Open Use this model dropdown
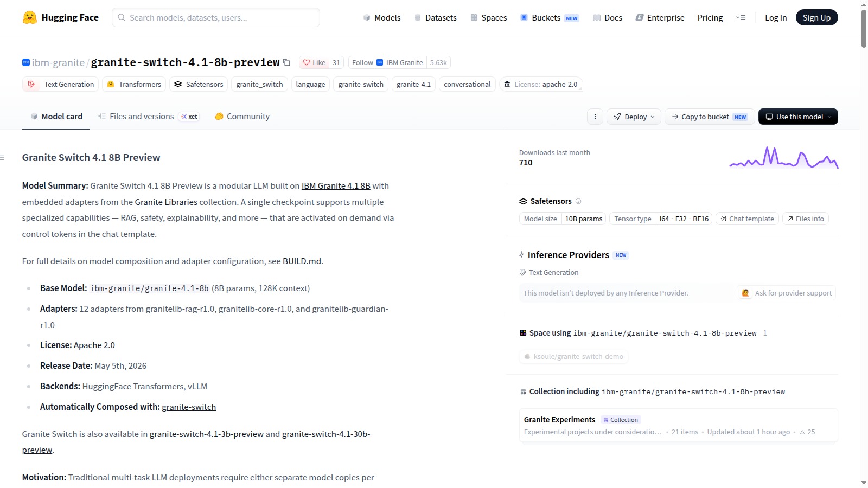Screen dimensions: 868x488 [x=798, y=117]
